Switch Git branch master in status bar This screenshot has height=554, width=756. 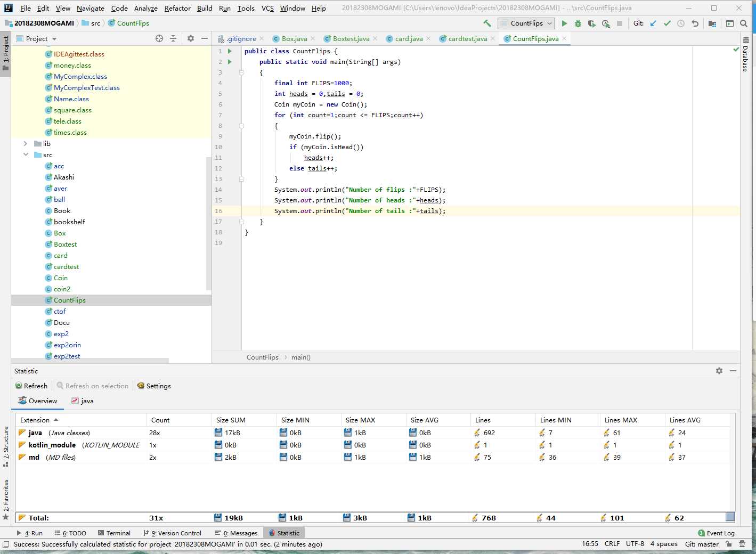[x=702, y=544]
